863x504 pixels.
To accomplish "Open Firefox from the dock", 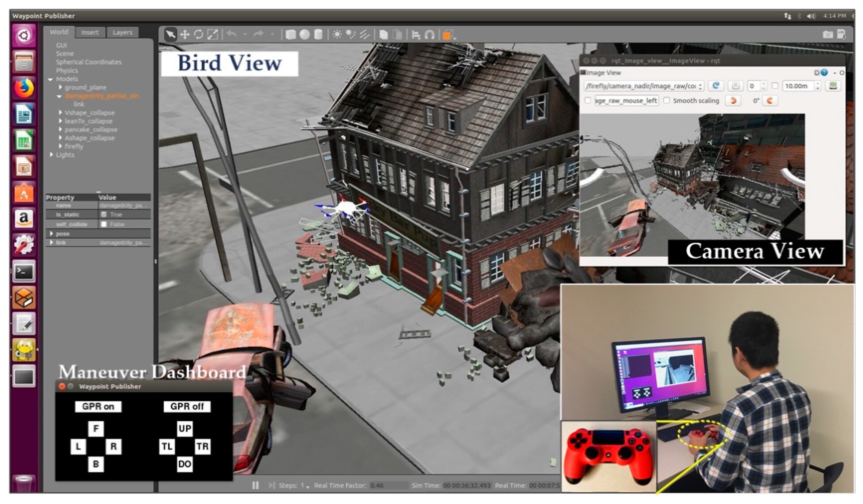I will coord(24,88).
